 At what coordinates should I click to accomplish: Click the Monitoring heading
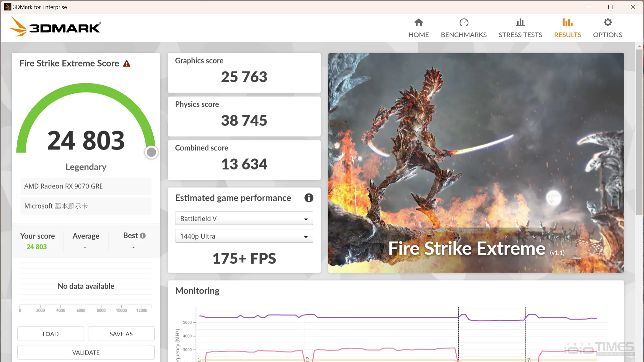(197, 291)
